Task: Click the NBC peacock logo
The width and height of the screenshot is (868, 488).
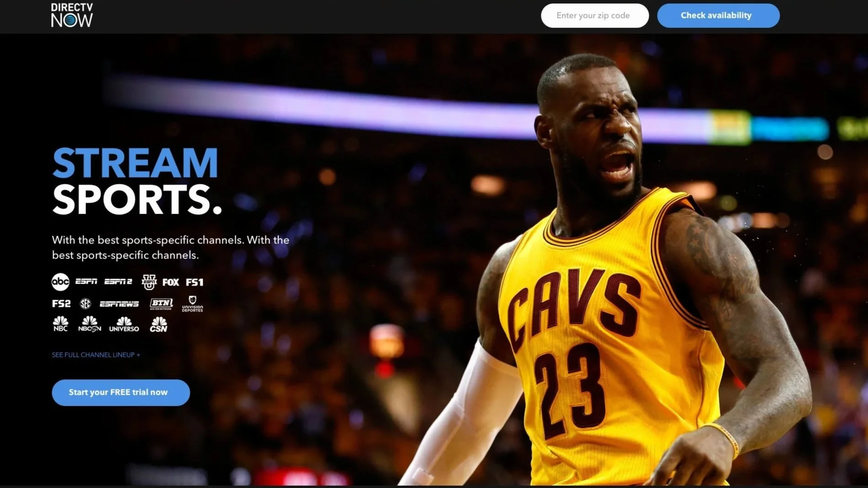Action: [x=60, y=324]
